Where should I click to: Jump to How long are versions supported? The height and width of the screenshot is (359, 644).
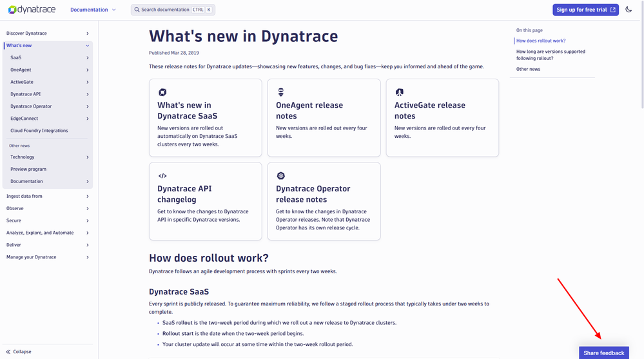[551, 55]
